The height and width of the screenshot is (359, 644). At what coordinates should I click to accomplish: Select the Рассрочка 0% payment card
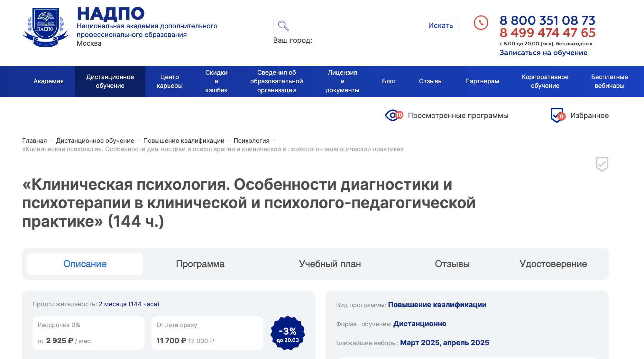click(x=88, y=333)
